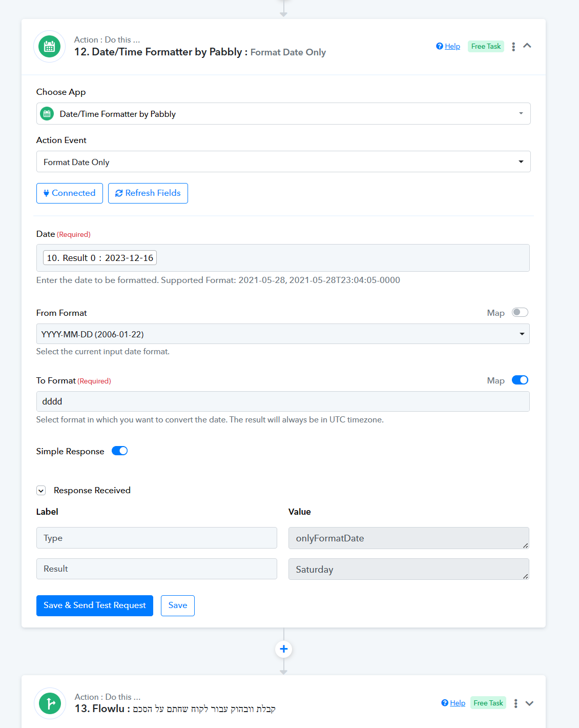Viewport: 579px width, 728px height.
Task: Open the Action Event dropdown
Action: coord(283,162)
